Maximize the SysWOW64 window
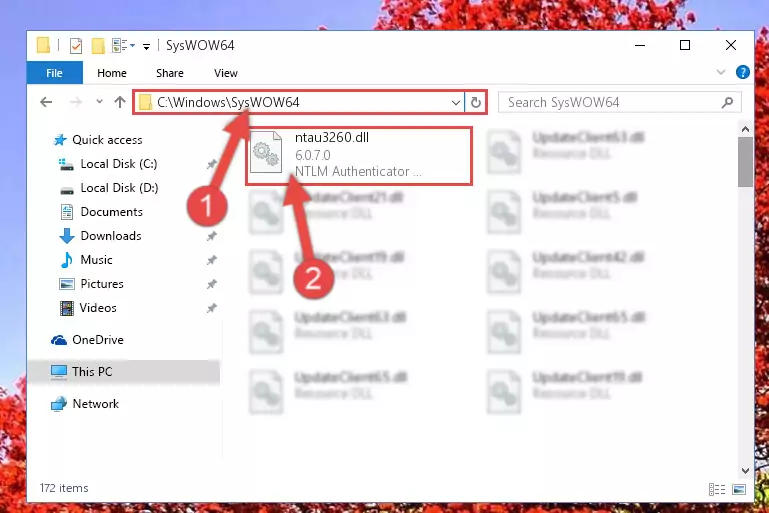 click(685, 46)
